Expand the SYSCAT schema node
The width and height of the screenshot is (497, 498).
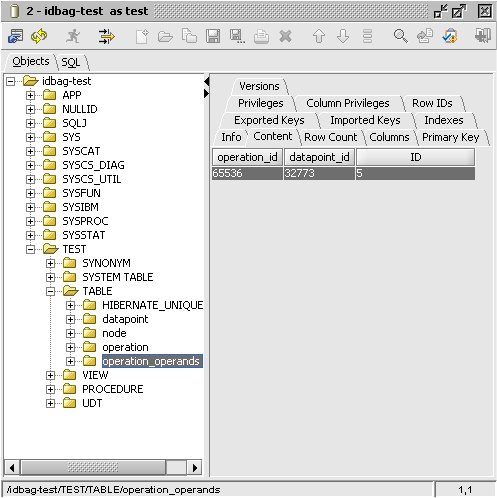click(x=30, y=151)
